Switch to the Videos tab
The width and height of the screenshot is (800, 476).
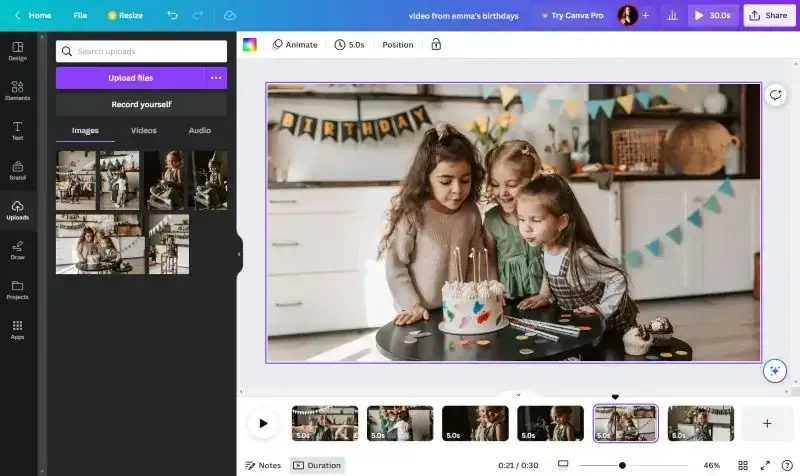click(143, 130)
